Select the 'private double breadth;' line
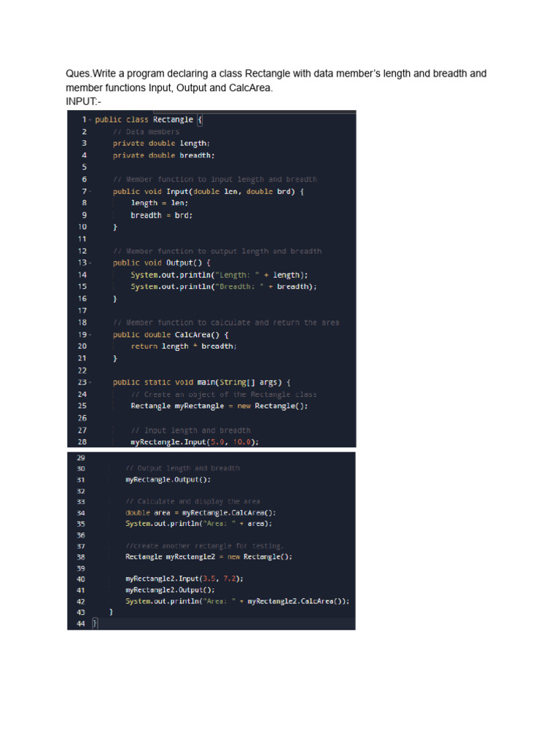Image resolution: width=560 pixels, height=747 pixels. click(x=164, y=155)
